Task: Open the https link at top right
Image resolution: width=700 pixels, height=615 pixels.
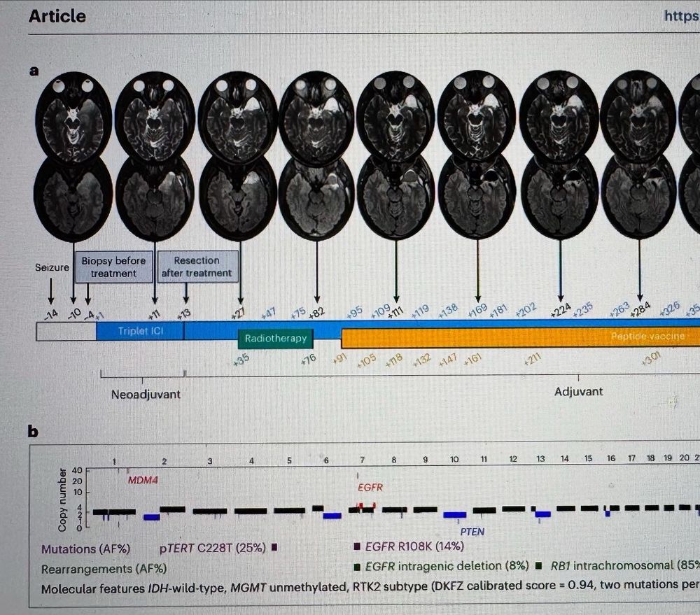Action: click(x=682, y=15)
